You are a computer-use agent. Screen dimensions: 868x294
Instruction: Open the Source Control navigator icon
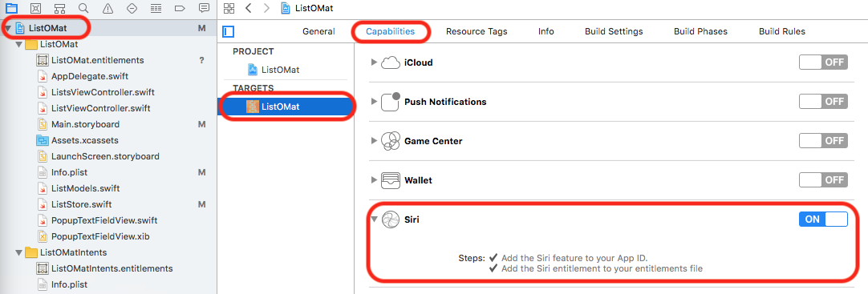tap(34, 8)
